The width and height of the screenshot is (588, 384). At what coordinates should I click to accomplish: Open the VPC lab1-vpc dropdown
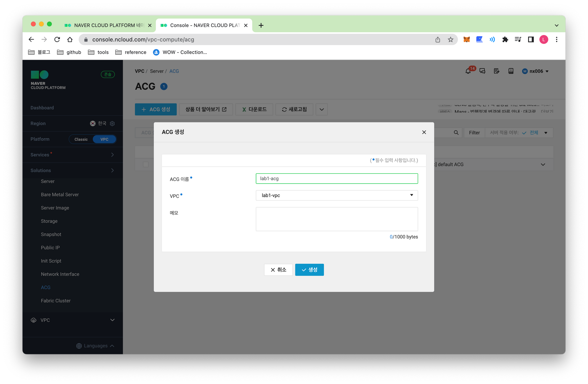337,195
